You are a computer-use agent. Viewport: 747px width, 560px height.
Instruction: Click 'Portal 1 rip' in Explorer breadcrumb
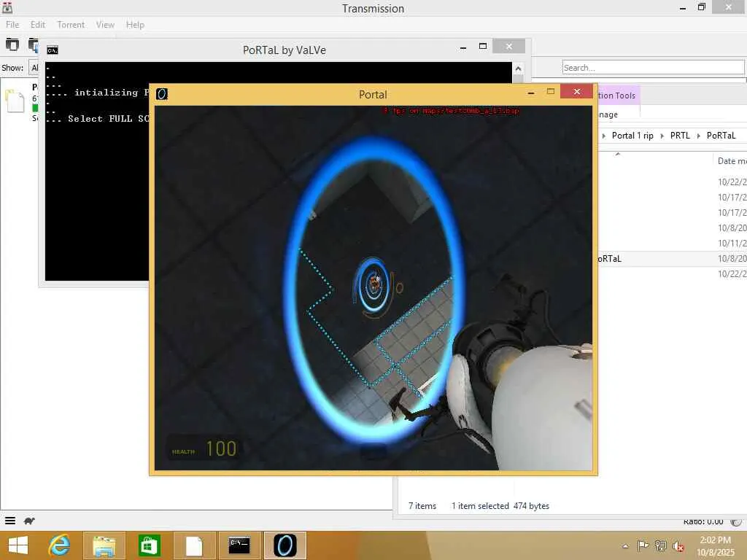point(632,136)
